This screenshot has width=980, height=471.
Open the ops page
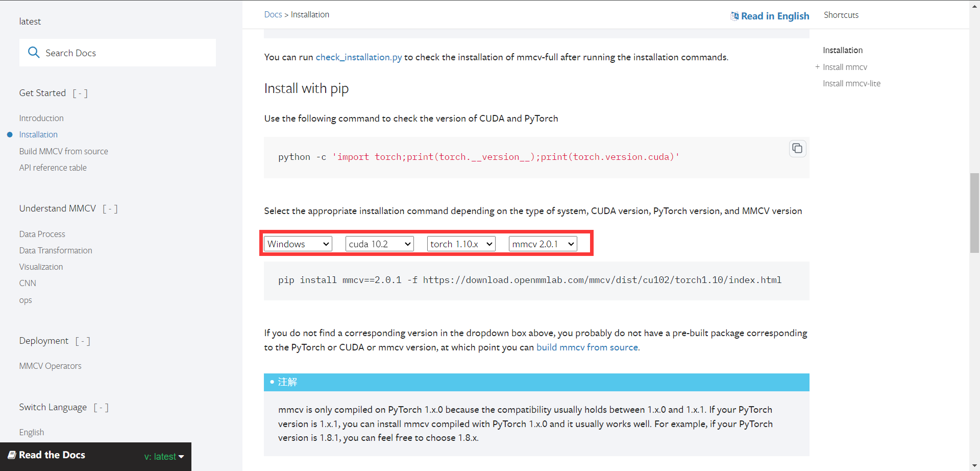point(26,300)
